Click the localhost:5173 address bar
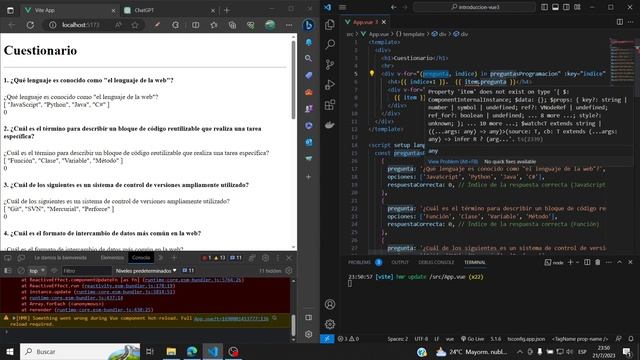The width and height of the screenshot is (640, 360). pyautogui.click(x=80, y=25)
